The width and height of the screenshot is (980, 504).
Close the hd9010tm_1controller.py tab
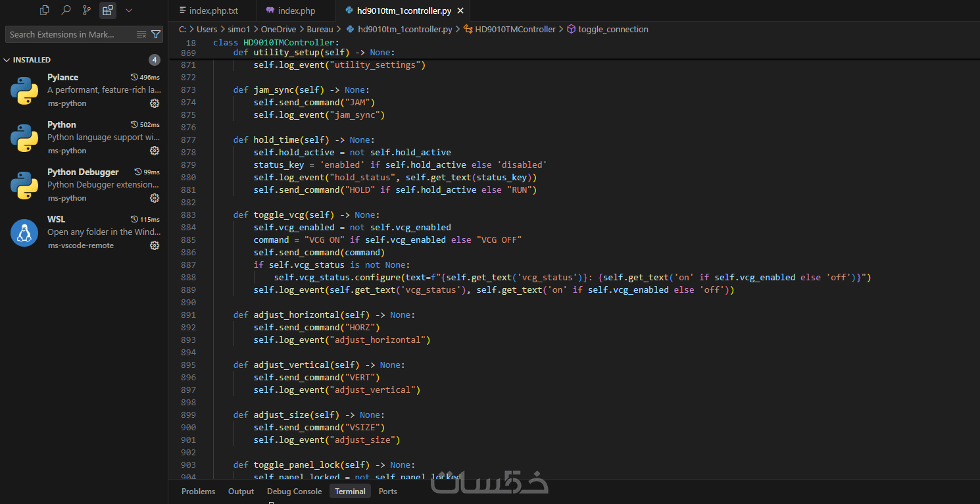(x=460, y=11)
